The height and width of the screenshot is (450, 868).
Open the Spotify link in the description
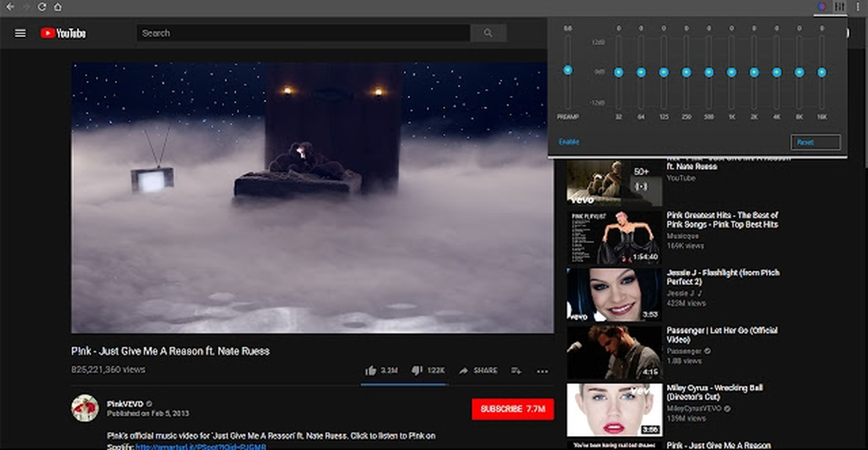click(x=201, y=447)
